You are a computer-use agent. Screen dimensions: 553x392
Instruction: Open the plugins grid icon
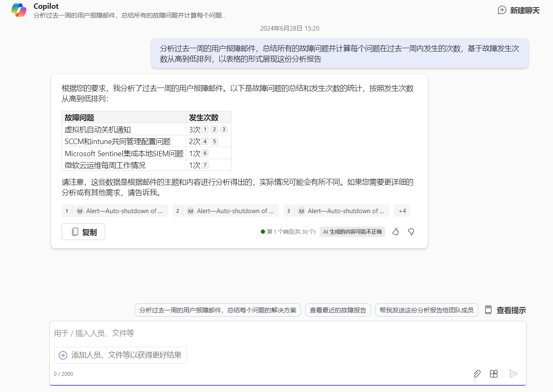click(494, 374)
